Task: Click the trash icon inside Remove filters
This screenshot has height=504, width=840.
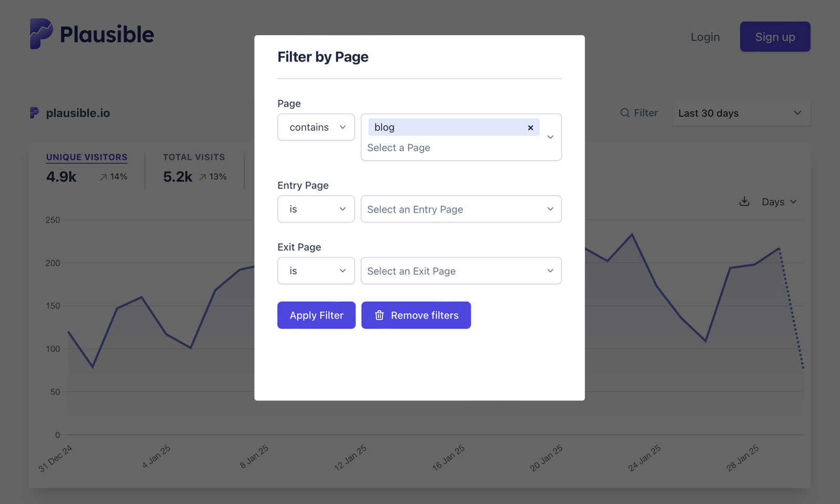Action: coord(379,315)
